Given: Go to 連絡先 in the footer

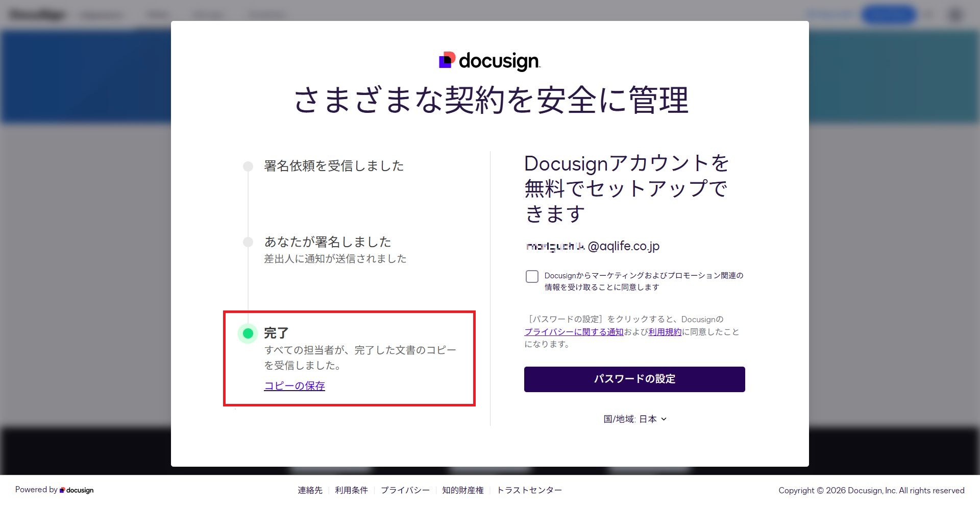Looking at the screenshot, I should [x=310, y=490].
